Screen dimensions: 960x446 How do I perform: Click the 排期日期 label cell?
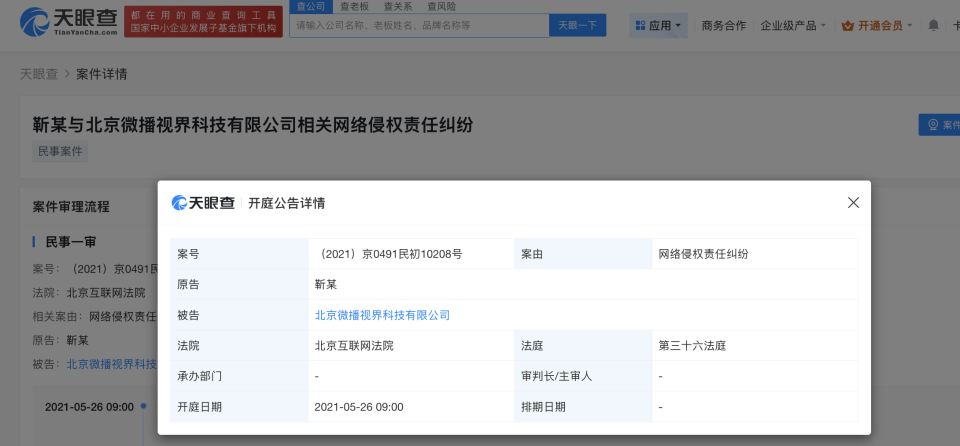[x=583, y=407]
